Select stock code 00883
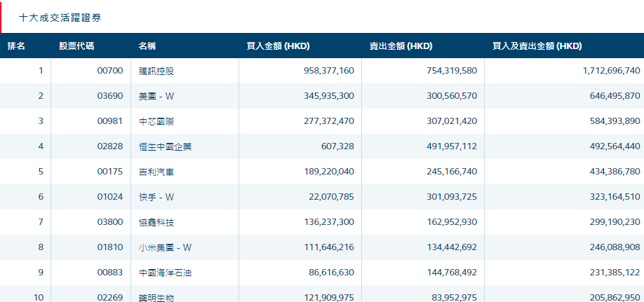The width and height of the screenshot is (644, 302). tap(110, 273)
